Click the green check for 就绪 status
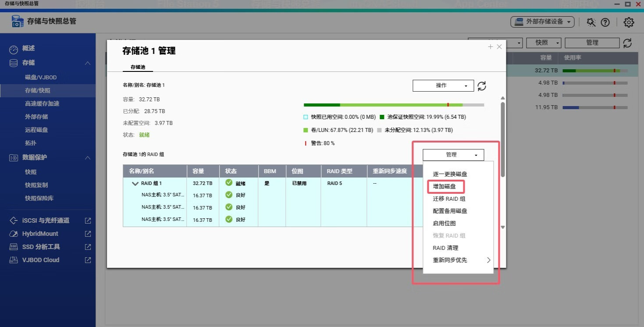The width and height of the screenshot is (644, 327). [x=229, y=182]
